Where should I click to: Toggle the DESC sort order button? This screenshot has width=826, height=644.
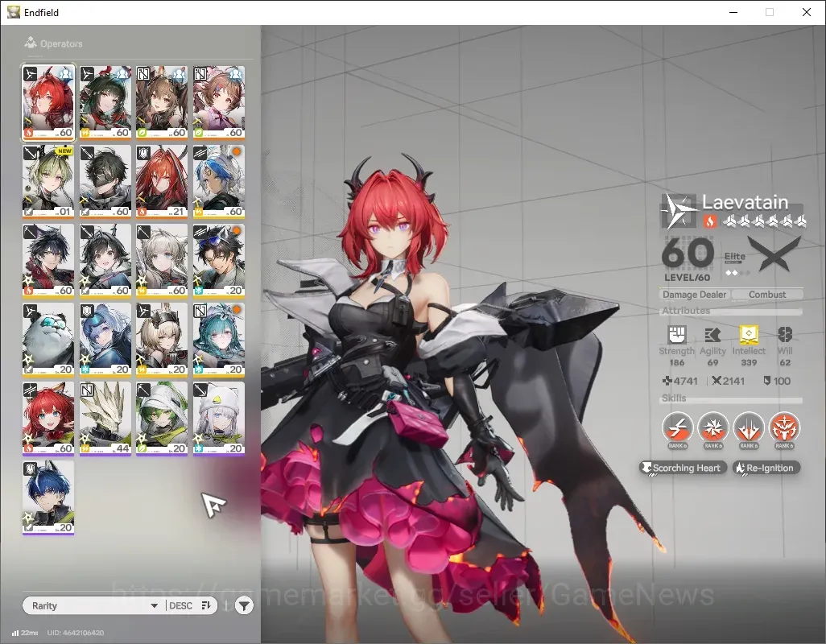(x=190, y=605)
